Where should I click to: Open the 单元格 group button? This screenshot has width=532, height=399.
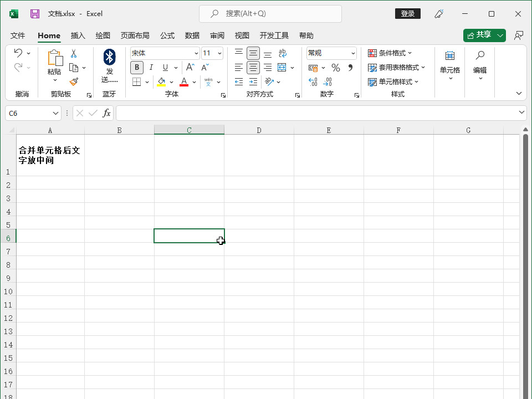pyautogui.click(x=449, y=65)
